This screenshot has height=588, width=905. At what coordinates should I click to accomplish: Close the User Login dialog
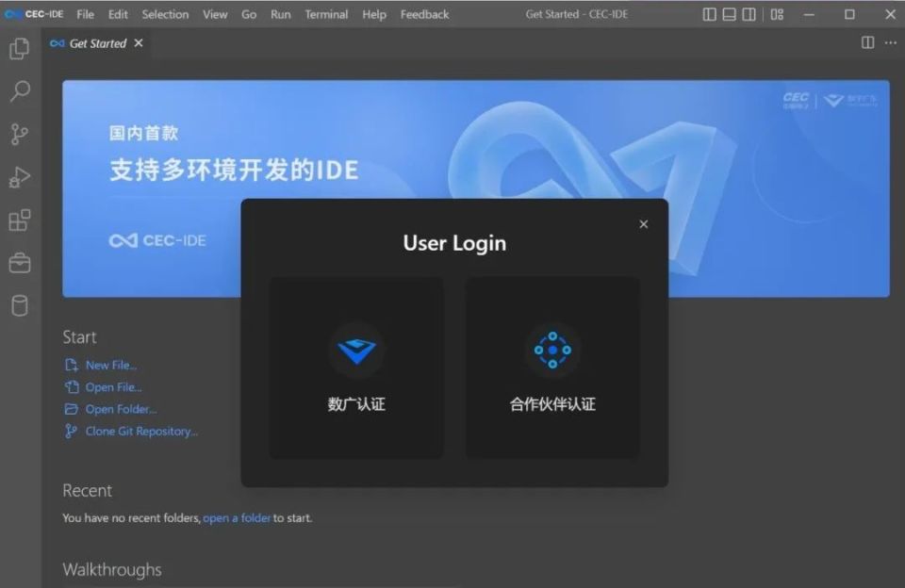pos(644,224)
